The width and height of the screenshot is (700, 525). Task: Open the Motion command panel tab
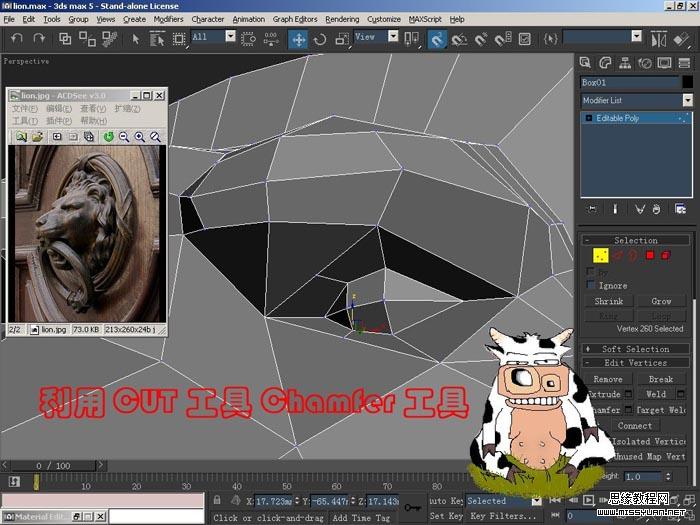click(x=645, y=62)
